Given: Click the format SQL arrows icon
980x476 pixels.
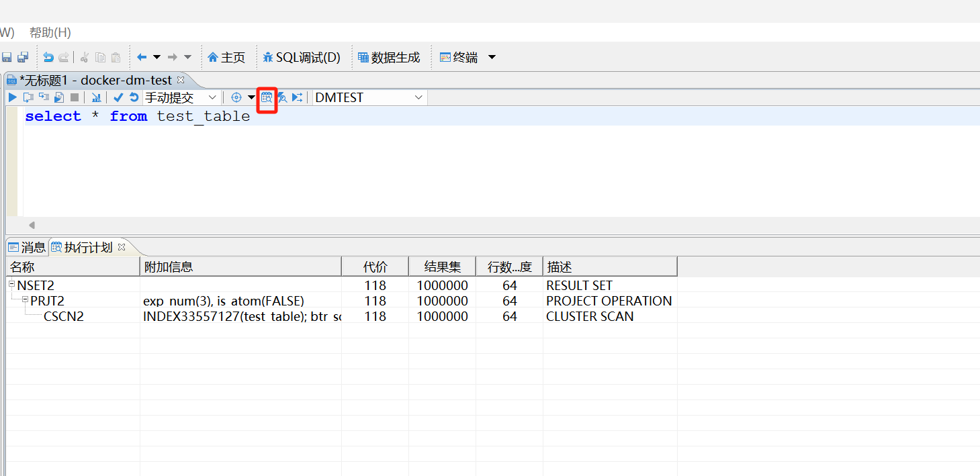Looking at the screenshot, I should coord(298,97).
